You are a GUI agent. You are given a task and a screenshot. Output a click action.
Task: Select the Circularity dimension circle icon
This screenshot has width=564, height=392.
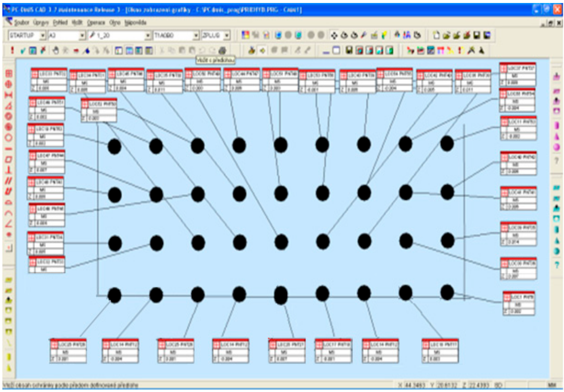tap(9, 138)
